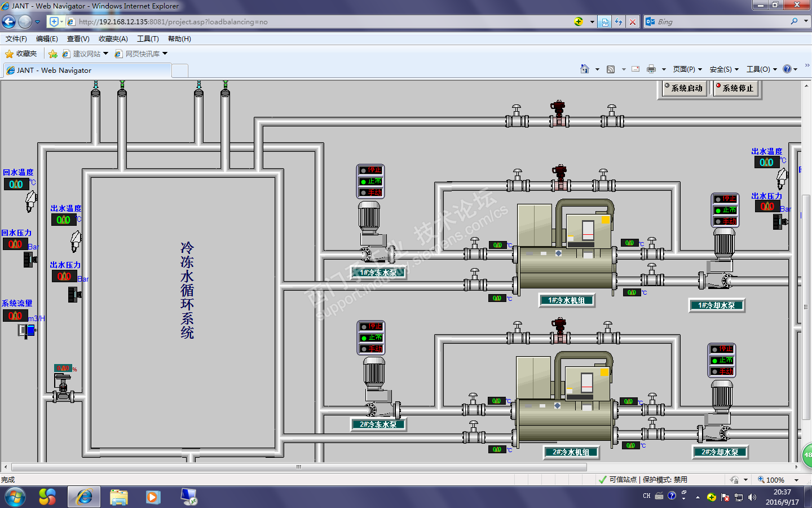Toggle 1#冷冻水泵 停止 indicator
Screen dimensions: 812x508
click(x=370, y=170)
